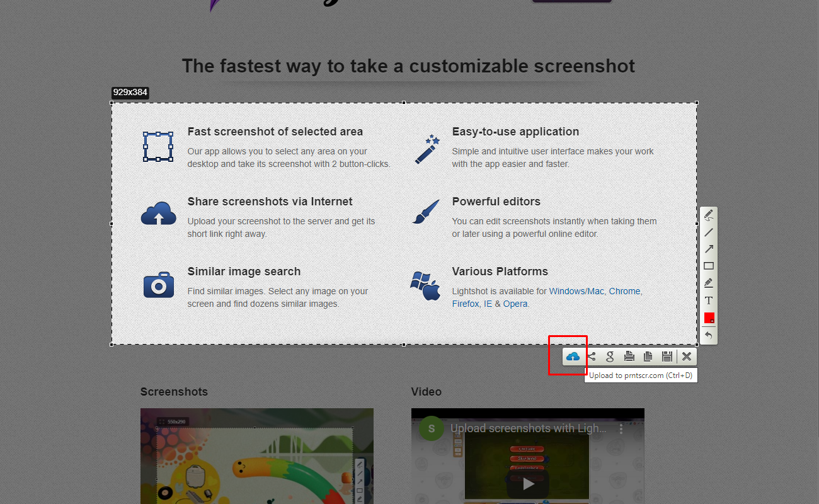Viewport: 819px width, 504px height.
Task: Click the paintbrush Powerful editors icon
Action: [x=426, y=212]
